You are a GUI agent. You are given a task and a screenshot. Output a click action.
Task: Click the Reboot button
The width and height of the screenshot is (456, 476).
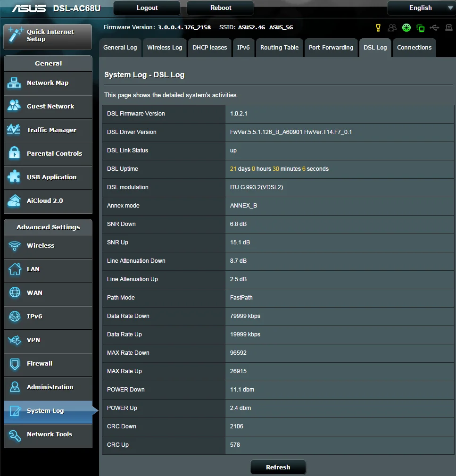[x=221, y=8]
